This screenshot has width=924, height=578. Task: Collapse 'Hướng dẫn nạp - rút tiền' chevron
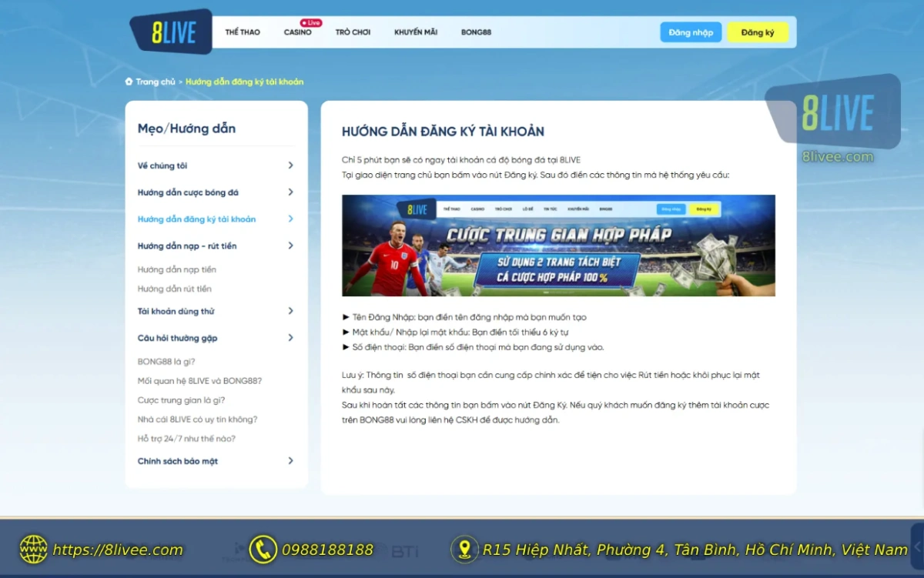[x=290, y=246]
